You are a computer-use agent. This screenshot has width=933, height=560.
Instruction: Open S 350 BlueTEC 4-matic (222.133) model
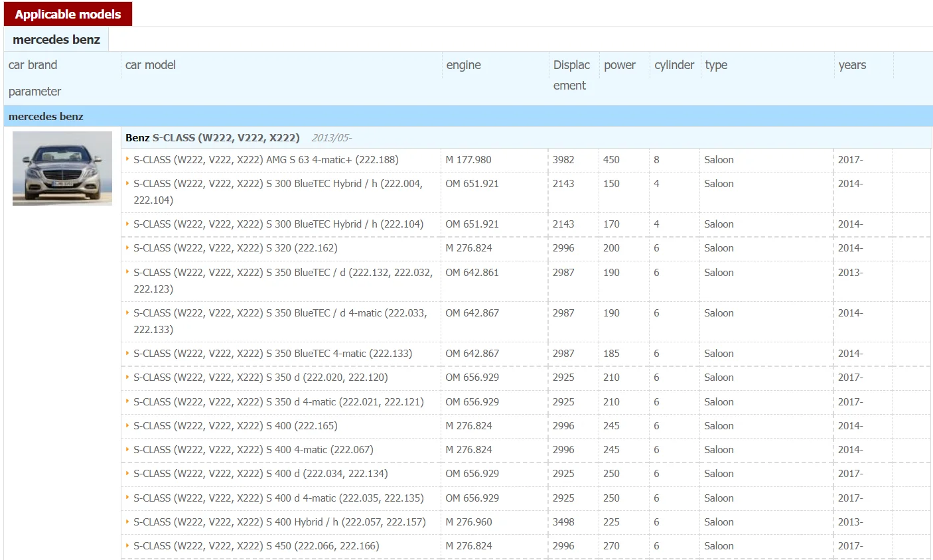(272, 354)
